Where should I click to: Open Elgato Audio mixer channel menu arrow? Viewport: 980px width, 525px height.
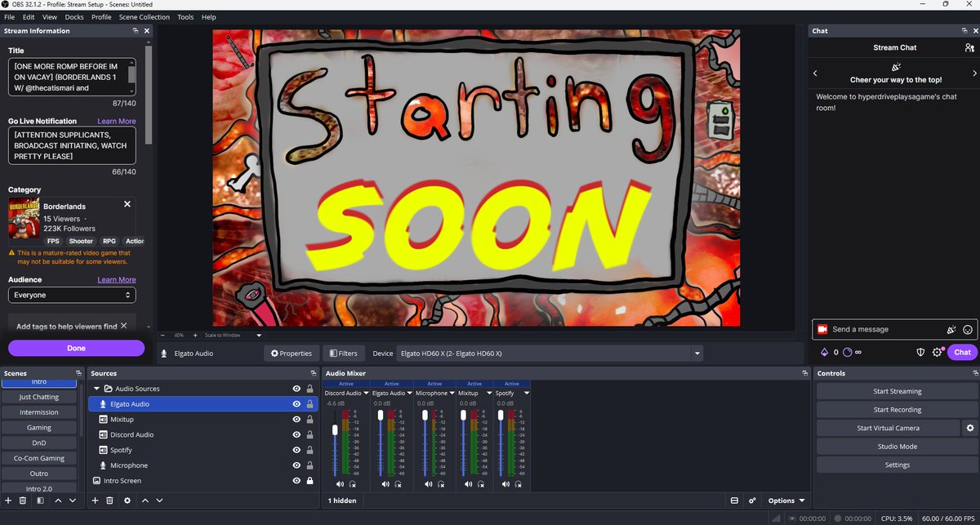pyautogui.click(x=409, y=394)
